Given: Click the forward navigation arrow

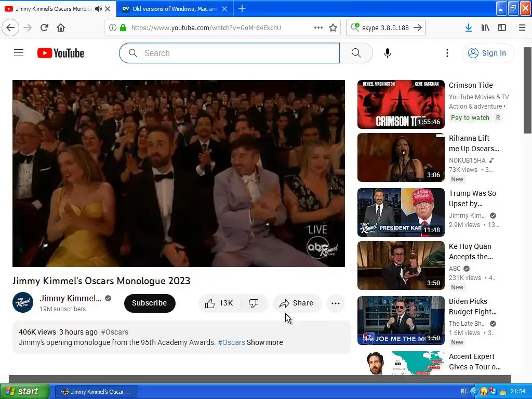Looking at the screenshot, I should pyautogui.click(x=28, y=28).
